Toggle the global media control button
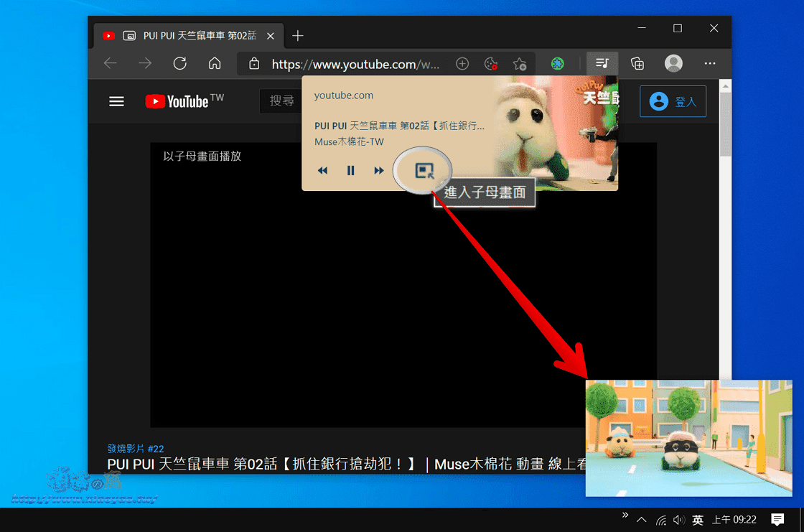 (x=602, y=64)
